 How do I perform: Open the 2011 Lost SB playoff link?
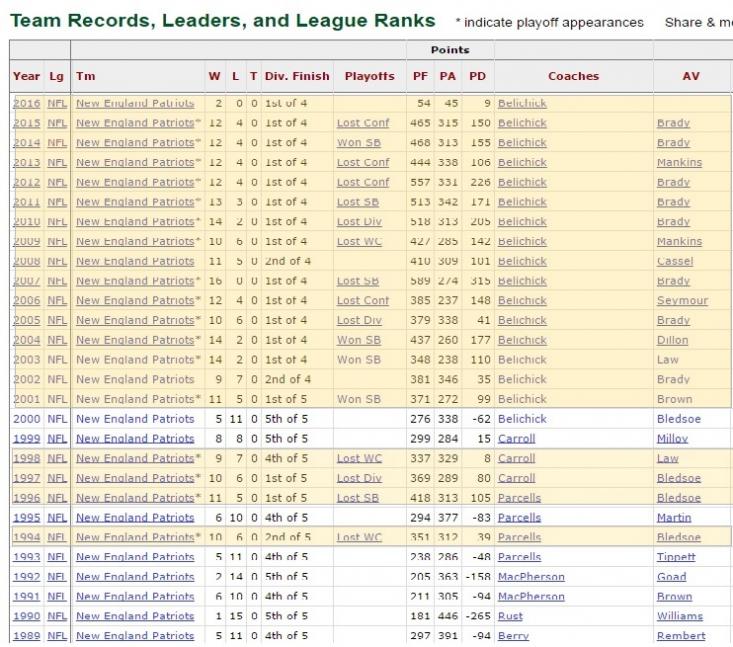coord(358,202)
